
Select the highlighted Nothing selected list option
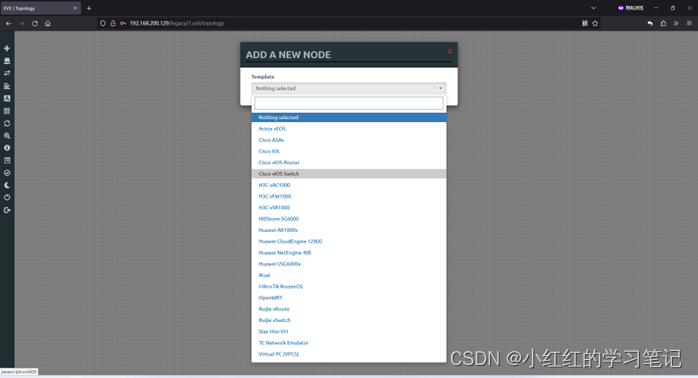click(349, 118)
